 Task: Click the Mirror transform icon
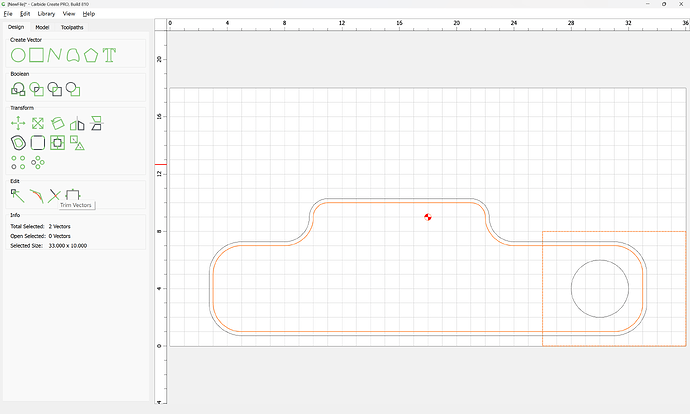(x=77, y=124)
